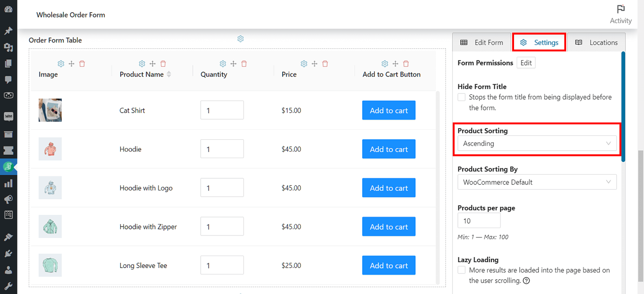Open the Users icon in sidebar
Image resolution: width=644 pixels, height=294 pixels.
8,270
